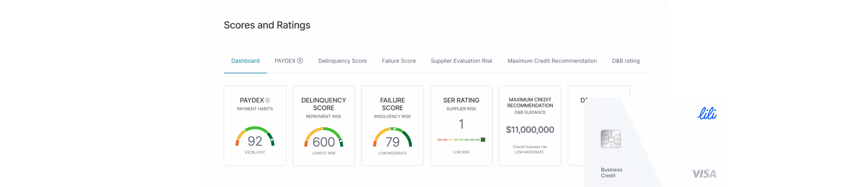Click the Lili logo on the card
The height and width of the screenshot is (187, 868).
click(x=707, y=113)
